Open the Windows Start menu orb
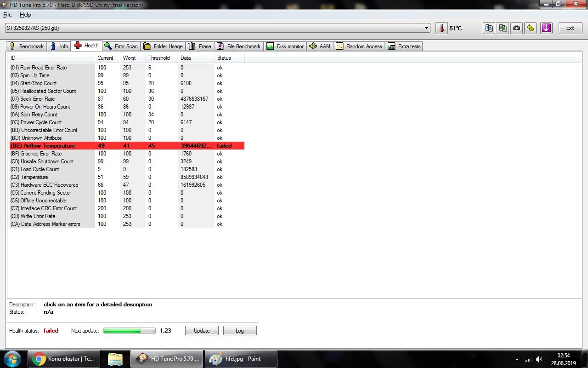The image size is (588, 368). [x=12, y=358]
